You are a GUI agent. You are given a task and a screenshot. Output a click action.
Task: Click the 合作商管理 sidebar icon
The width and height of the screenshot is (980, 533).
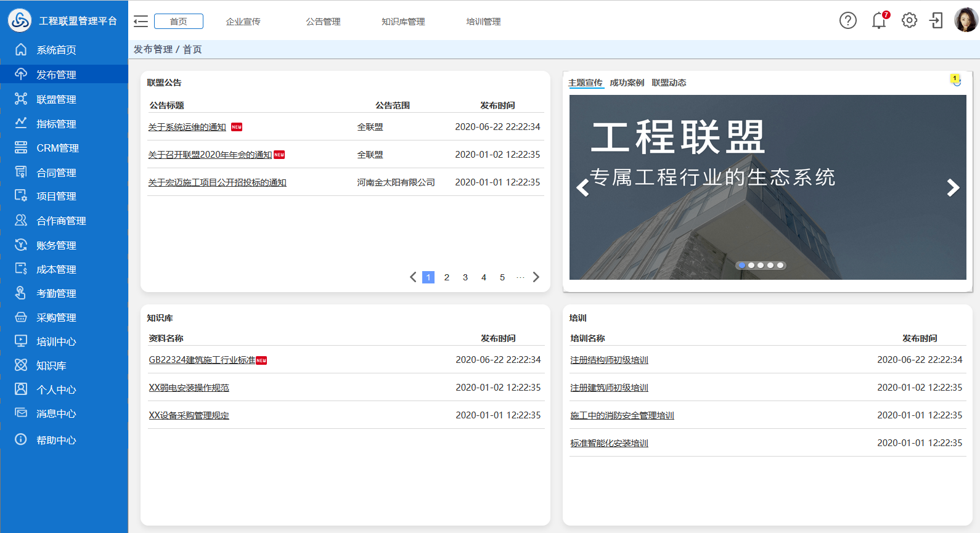pyautogui.click(x=21, y=220)
